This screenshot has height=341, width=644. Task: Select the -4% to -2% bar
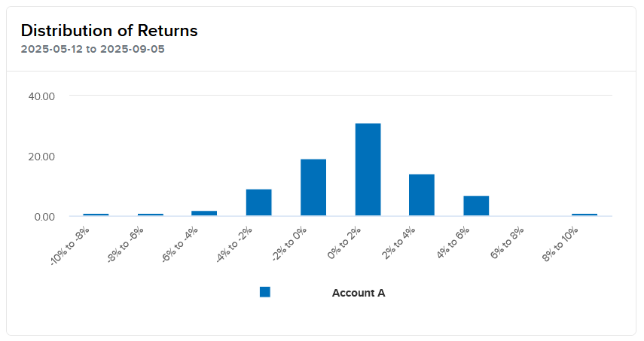click(x=258, y=202)
